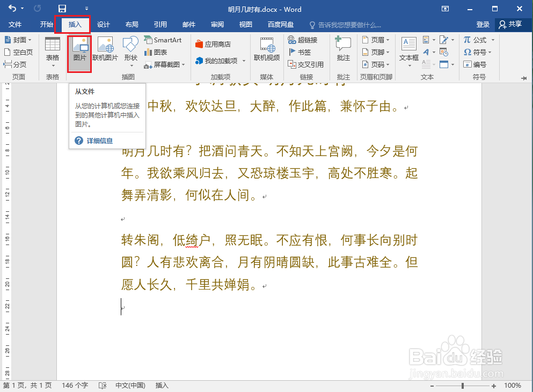Viewport: 533px width, 392px height.
Task: Toggle insert/overtype mode in status bar
Action: pyautogui.click(x=162, y=385)
